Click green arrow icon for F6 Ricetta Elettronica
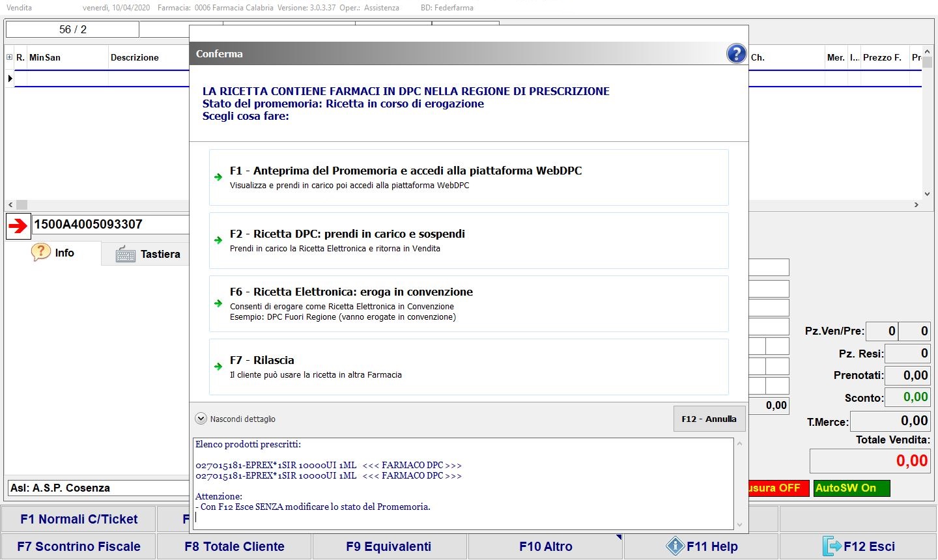 click(x=218, y=303)
